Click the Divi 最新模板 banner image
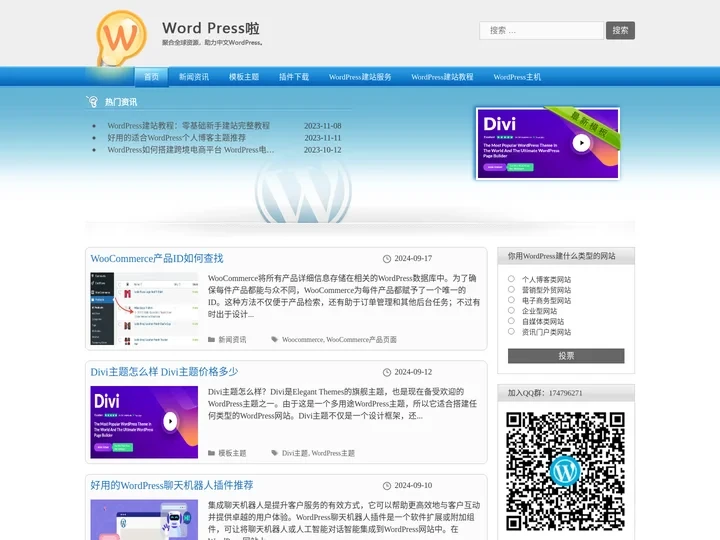 (548, 143)
